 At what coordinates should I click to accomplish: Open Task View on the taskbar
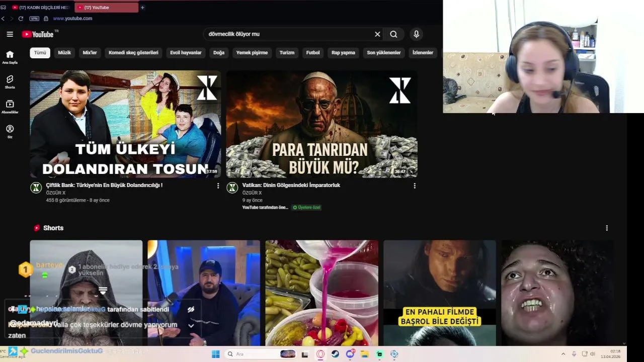pyautogui.click(x=305, y=354)
